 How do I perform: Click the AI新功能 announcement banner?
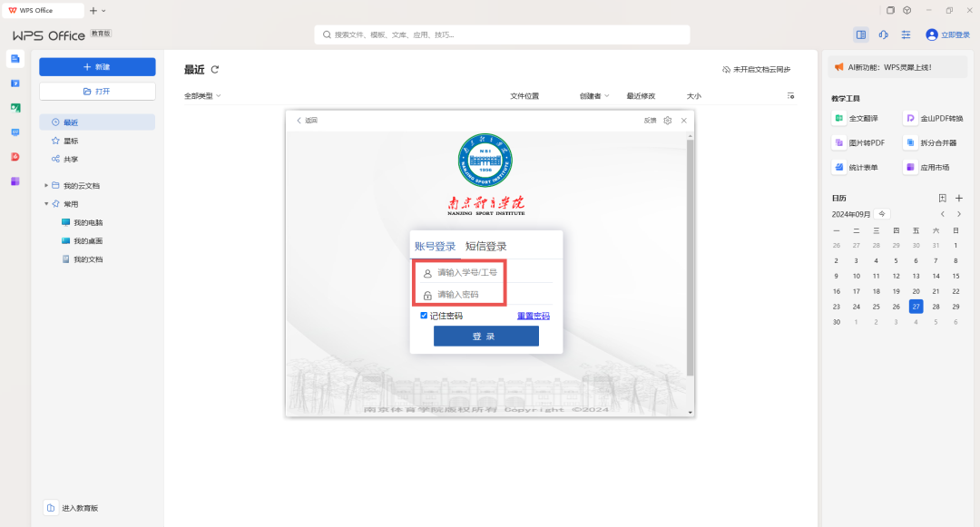[x=897, y=67]
